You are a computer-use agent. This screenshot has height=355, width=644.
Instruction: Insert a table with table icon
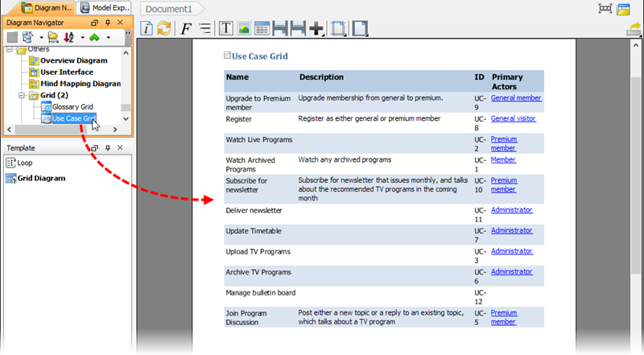(262, 28)
